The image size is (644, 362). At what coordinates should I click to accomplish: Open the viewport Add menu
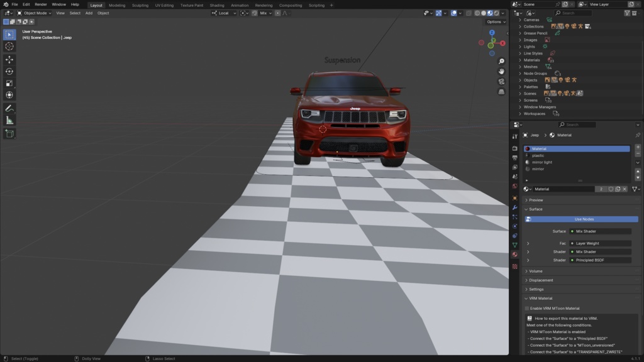click(x=89, y=13)
